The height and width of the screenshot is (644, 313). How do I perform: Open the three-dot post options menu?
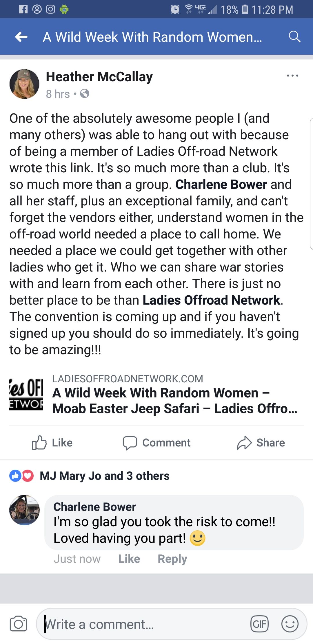click(x=292, y=76)
